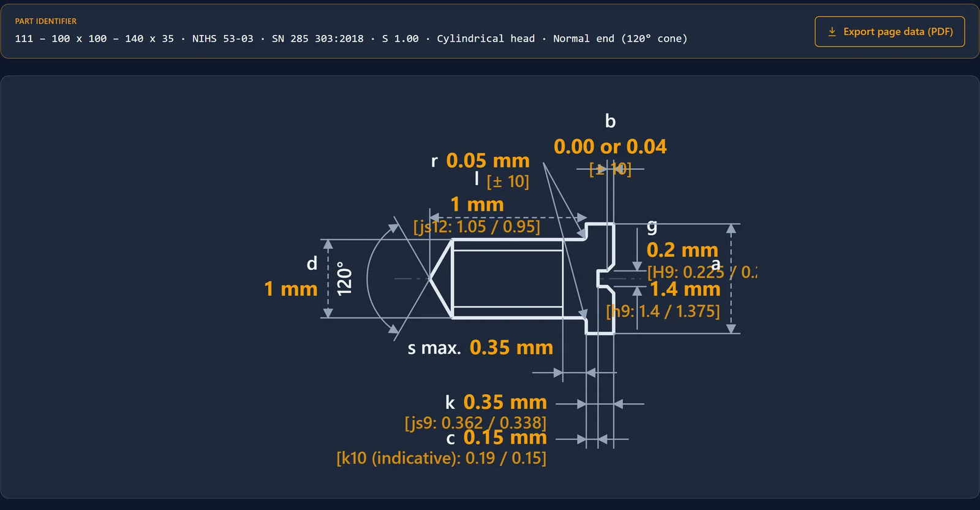980x510 pixels.
Task: Click the download icon in Export button
Action: point(832,31)
